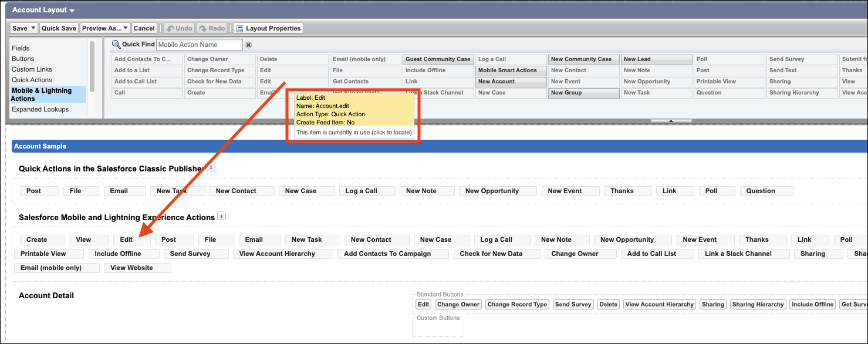Image resolution: width=868 pixels, height=344 pixels.
Task: Click Add Contacts To Campaign action
Action: [x=393, y=254]
